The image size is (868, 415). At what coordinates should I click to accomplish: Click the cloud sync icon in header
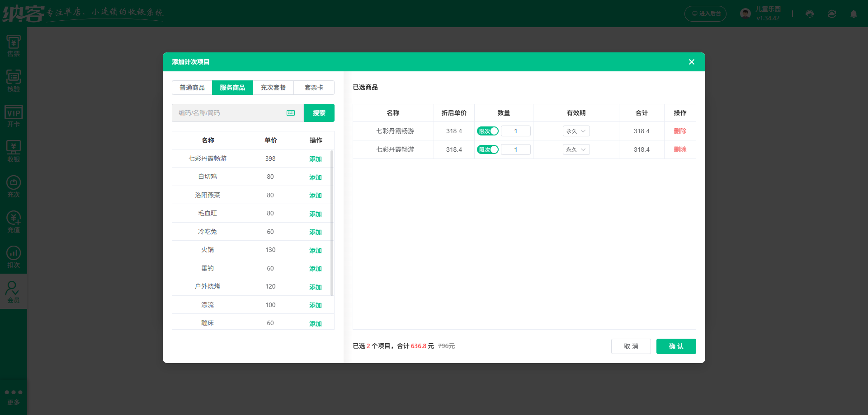point(832,14)
